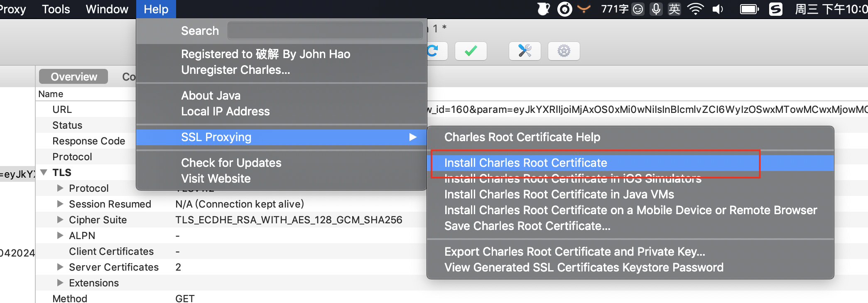Open the Tools wrench-and-screwdriver toolbar icon

(x=525, y=51)
